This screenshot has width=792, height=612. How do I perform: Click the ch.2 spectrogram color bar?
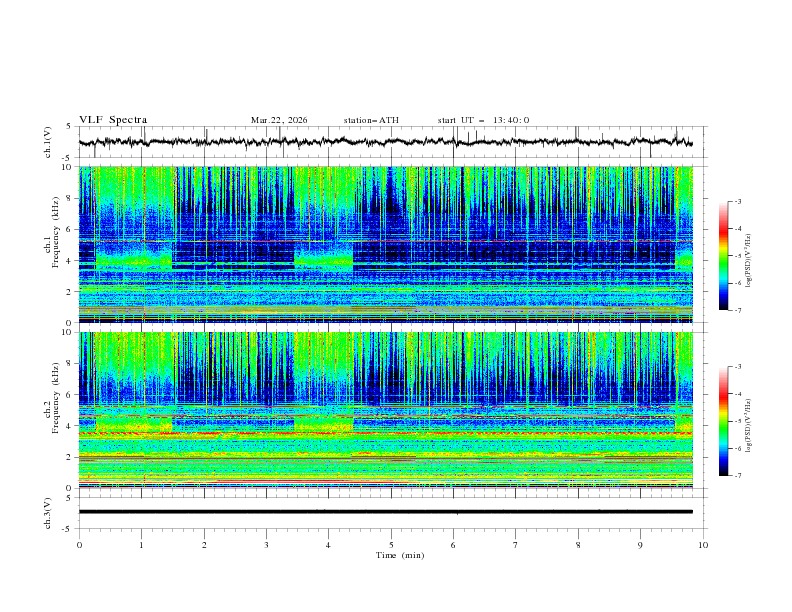[723, 421]
